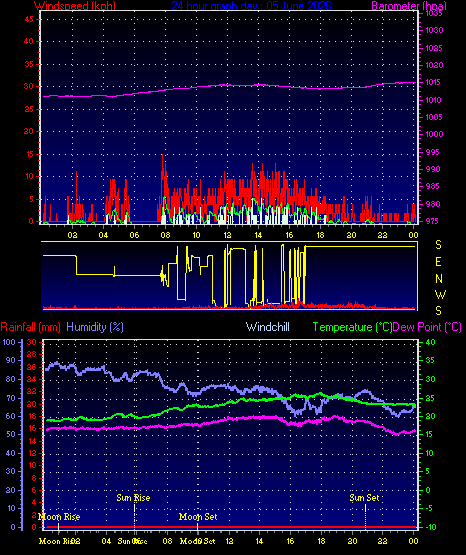Select the Windchill legend label

267,327
